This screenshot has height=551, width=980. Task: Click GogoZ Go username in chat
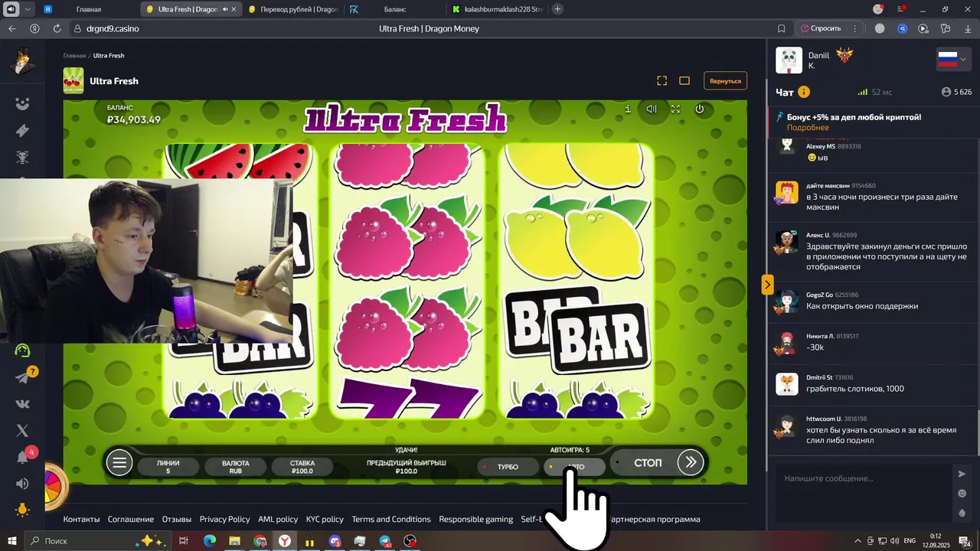click(819, 295)
